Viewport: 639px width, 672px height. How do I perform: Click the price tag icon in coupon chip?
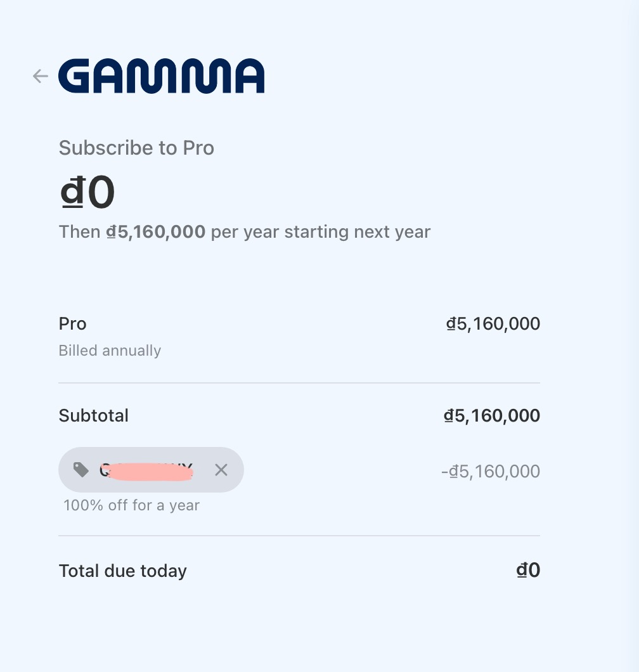pyautogui.click(x=81, y=470)
